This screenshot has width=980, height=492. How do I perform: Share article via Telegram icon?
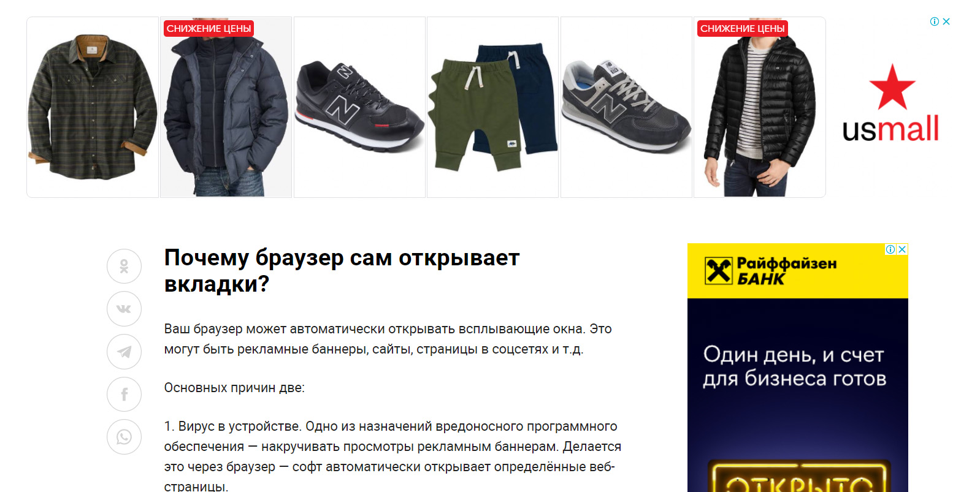124,352
